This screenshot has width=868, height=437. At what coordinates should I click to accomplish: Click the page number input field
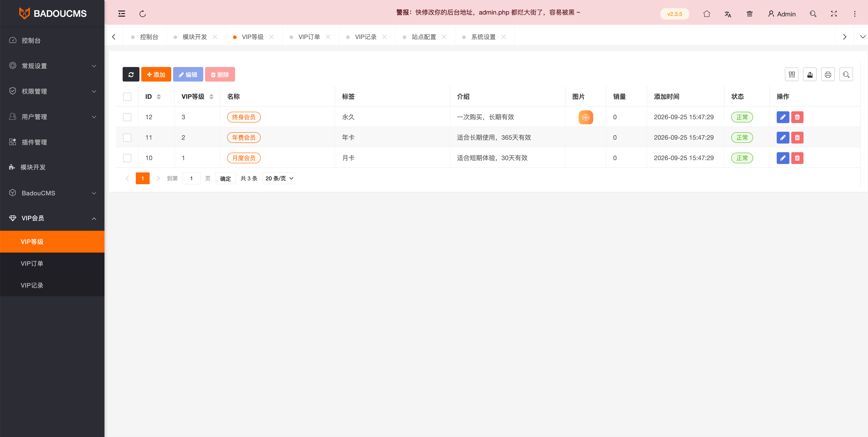click(191, 179)
